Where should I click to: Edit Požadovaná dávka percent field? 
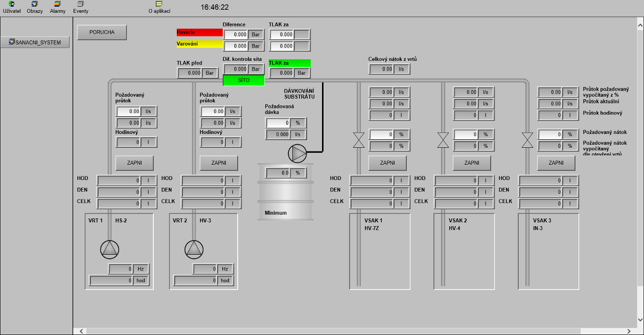(278, 123)
